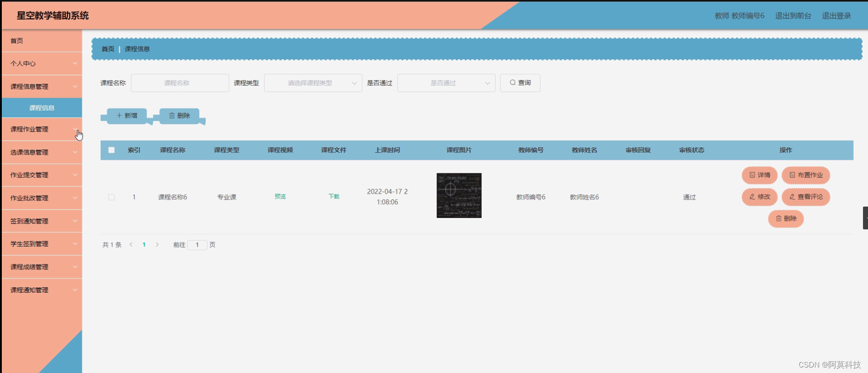The height and width of the screenshot is (373, 868).
Task: Click 退出到前台 in the header
Action: [793, 16]
